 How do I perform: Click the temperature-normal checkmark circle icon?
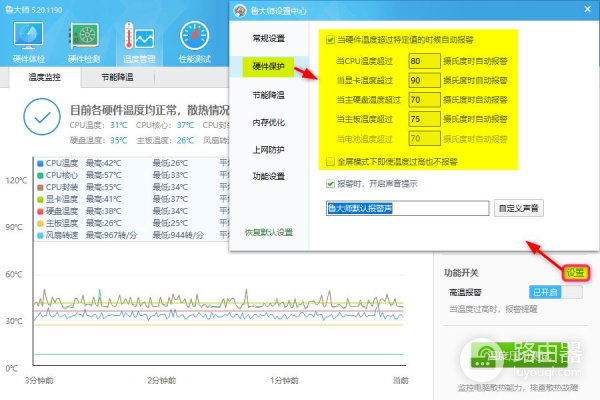coord(42,117)
